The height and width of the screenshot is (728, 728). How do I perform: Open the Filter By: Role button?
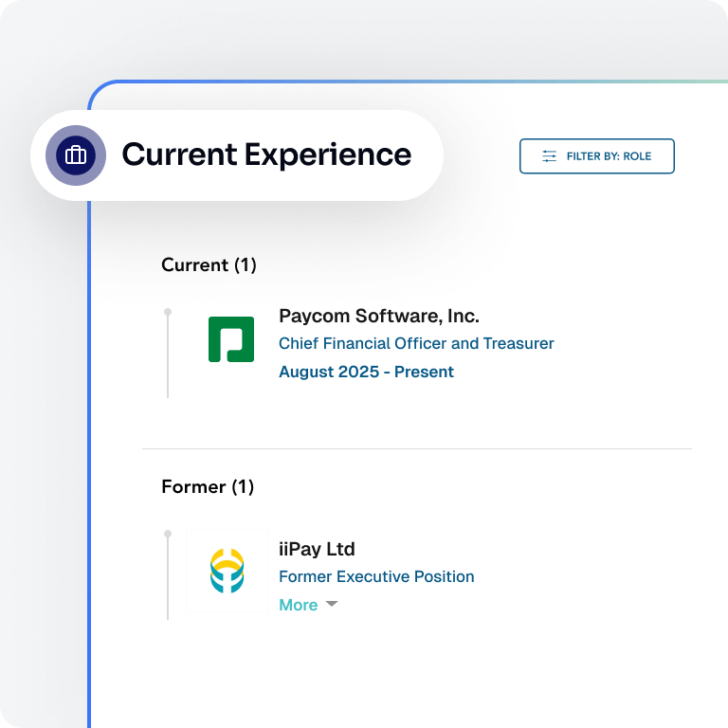596,156
